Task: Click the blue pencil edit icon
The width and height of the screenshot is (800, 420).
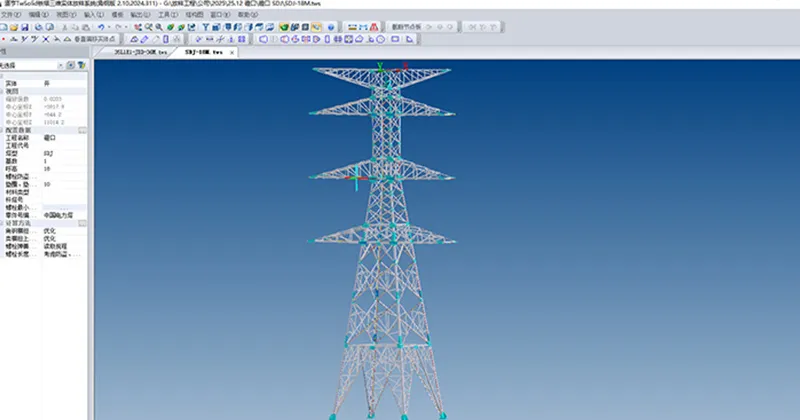Action: 144,39
